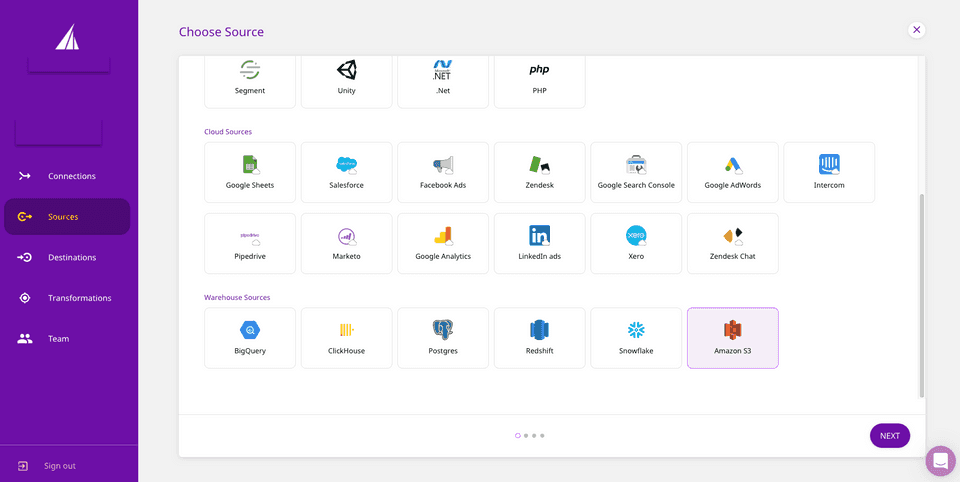Click the source list vertical scrollbar
The image size is (960, 482).
[x=921, y=295]
